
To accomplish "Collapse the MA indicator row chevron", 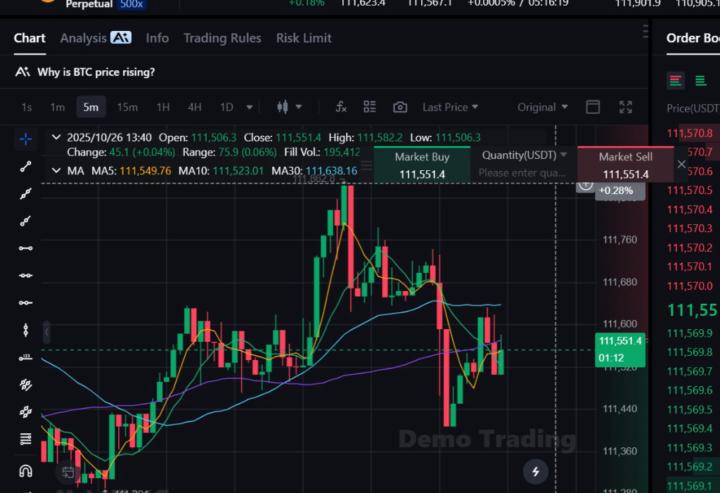I will (x=55, y=171).
